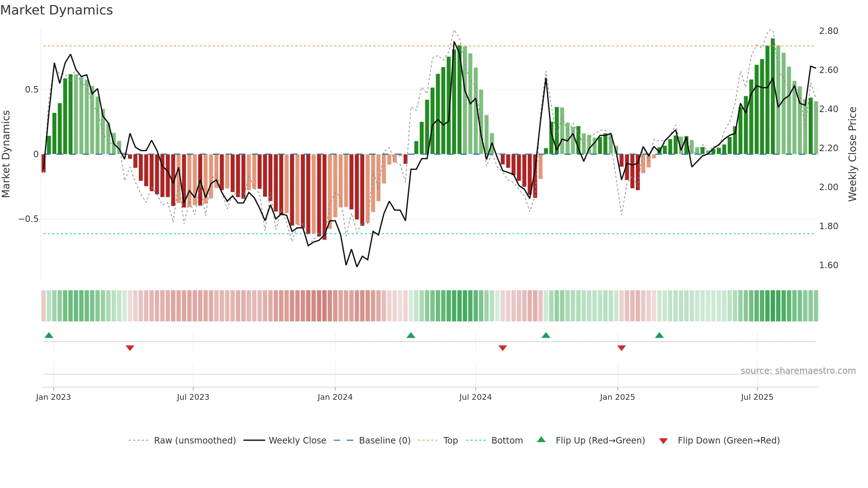The width and height of the screenshot is (868, 488).
Task: Click the −0.5 left axis value
Action: coord(29,219)
